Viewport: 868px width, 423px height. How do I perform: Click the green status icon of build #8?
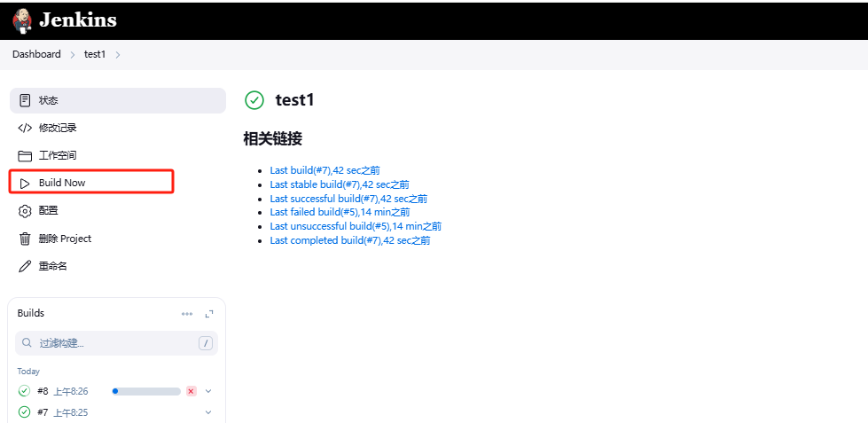pyautogui.click(x=24, y=391)
